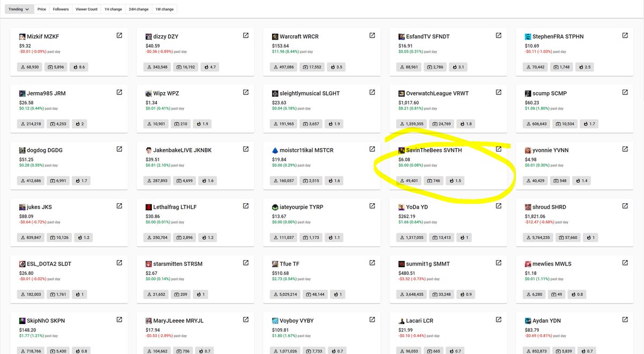Open YoDa YD external link icon
The width and height of the screenshot is (644, 354).
(499, 206)
